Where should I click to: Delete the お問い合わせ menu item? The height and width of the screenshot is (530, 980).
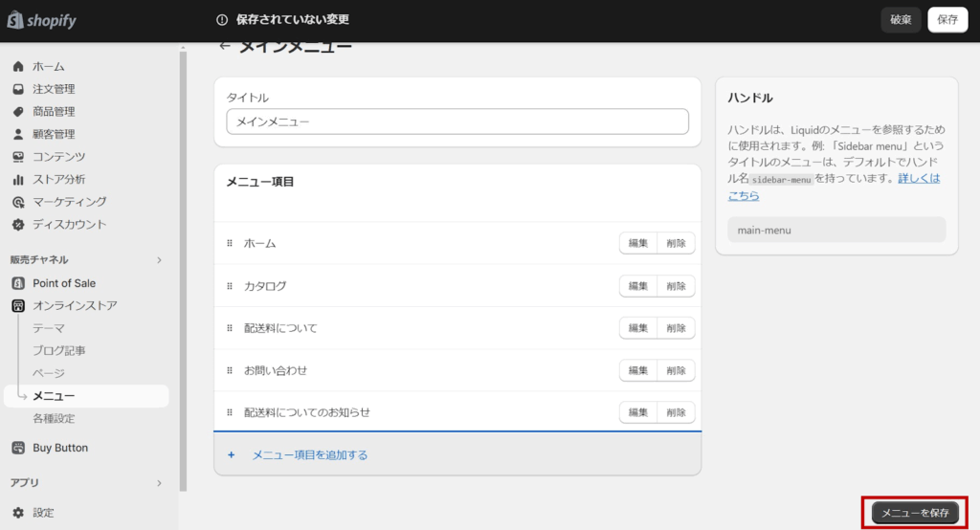(x=677, y=370)
